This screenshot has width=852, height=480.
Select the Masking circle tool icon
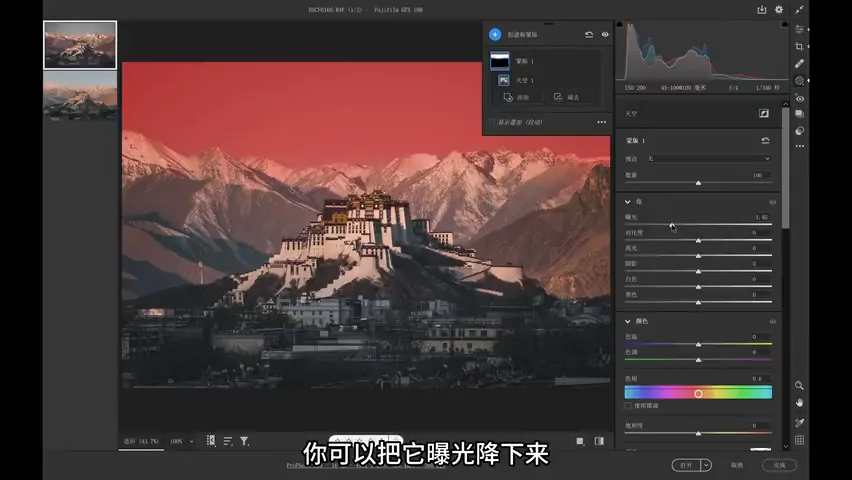tap(799, 80)
